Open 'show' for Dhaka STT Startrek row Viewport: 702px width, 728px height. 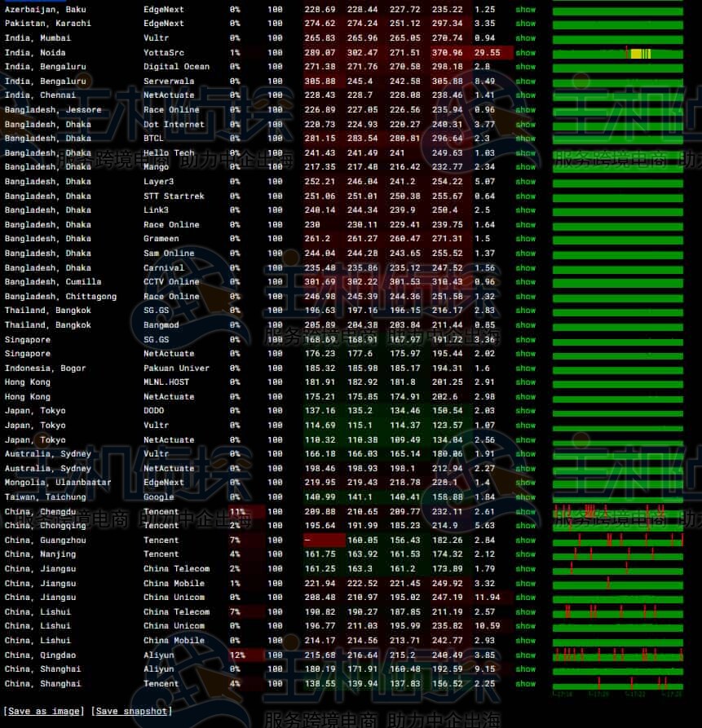click(525, 196)
